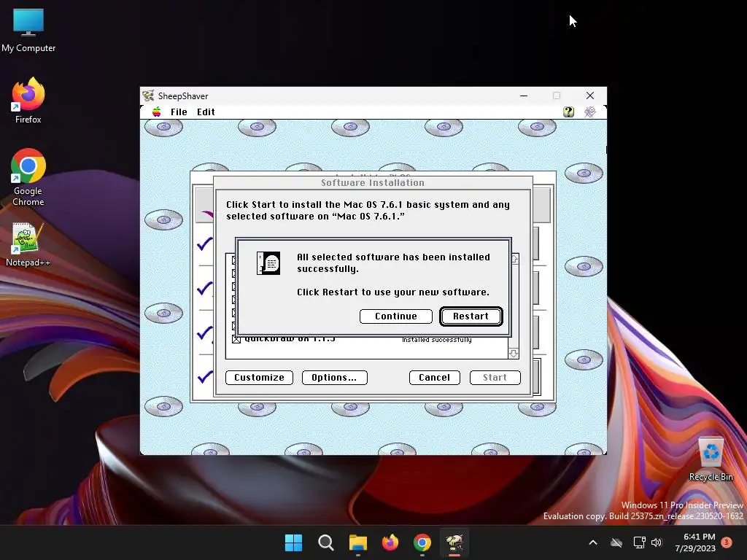Viewport: 747px width, 560px height.
Task: Open Notepad++ desktop shortcut
Action: [28, 244]
